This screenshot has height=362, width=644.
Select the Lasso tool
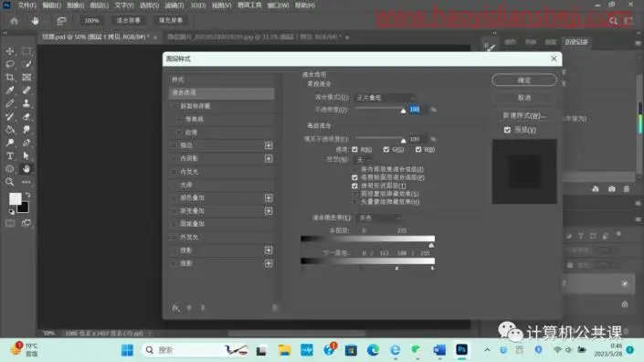point(10,64)
